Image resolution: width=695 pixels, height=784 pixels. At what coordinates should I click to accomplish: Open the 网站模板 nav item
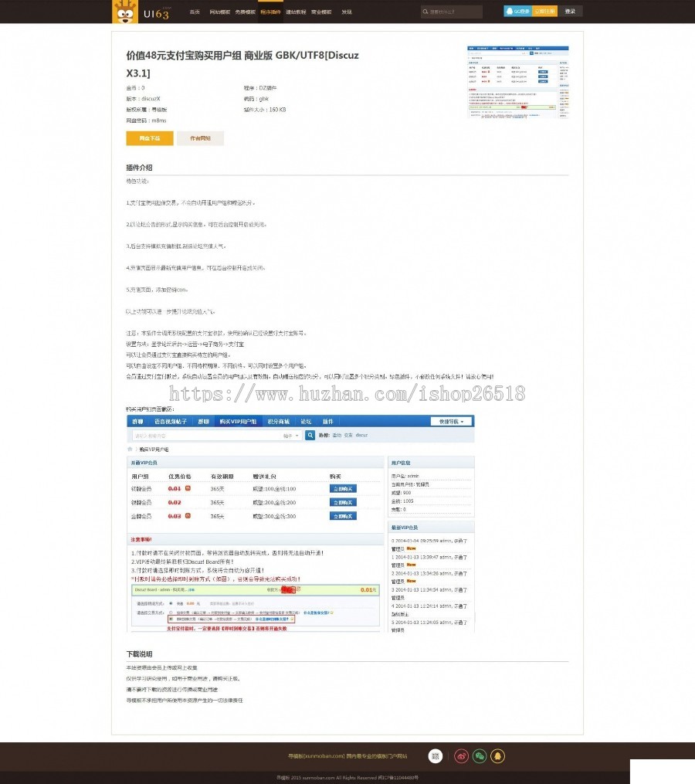(x=219, y=12)
